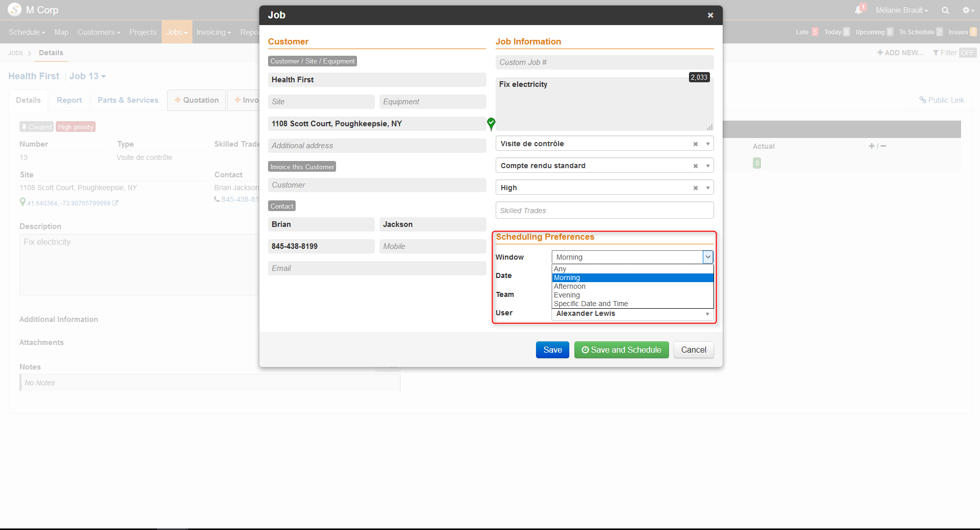Expand the Window dropdown arrow
Screen dimensions: 980x530
(x=708, y=257)
